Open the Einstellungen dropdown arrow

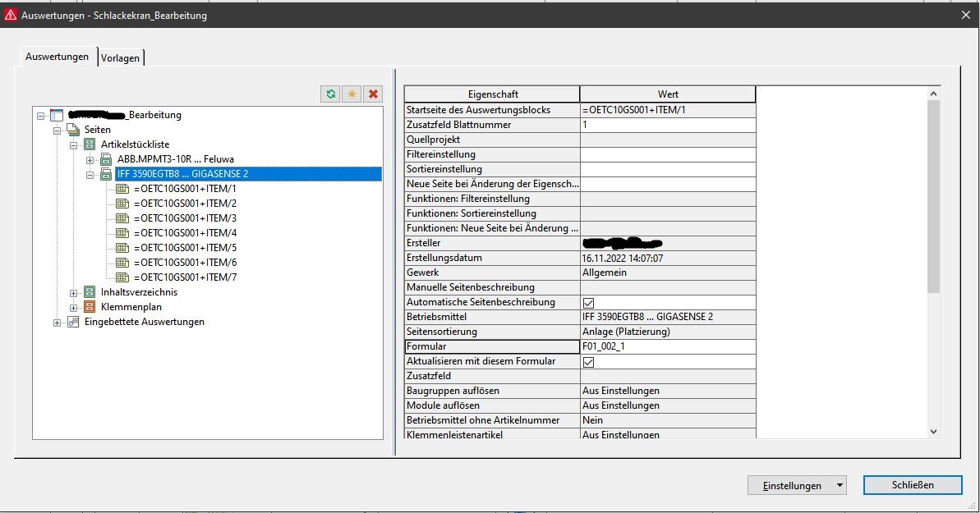click(x=839, y=485)
